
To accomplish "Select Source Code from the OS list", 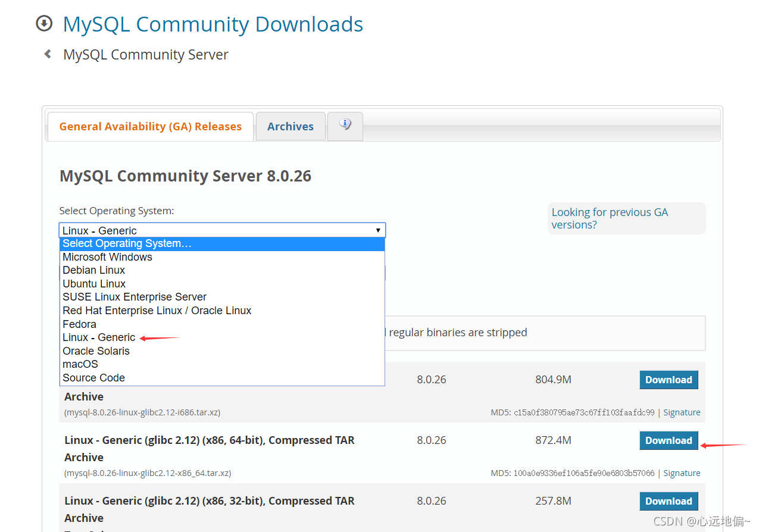I will point(222,378).
